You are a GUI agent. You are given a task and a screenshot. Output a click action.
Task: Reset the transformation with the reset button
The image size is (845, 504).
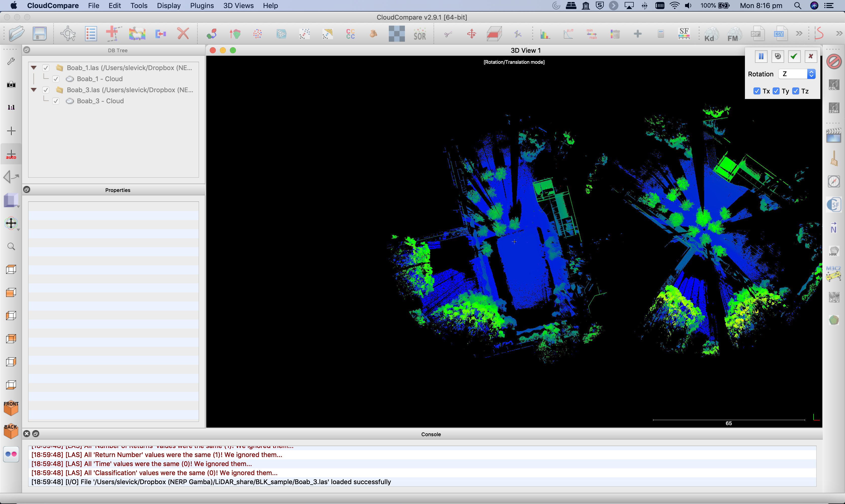tap(778, 56)
